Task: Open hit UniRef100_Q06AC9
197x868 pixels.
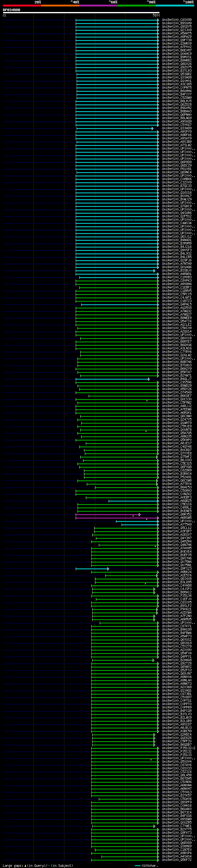Action: click(x=176, y=54)
